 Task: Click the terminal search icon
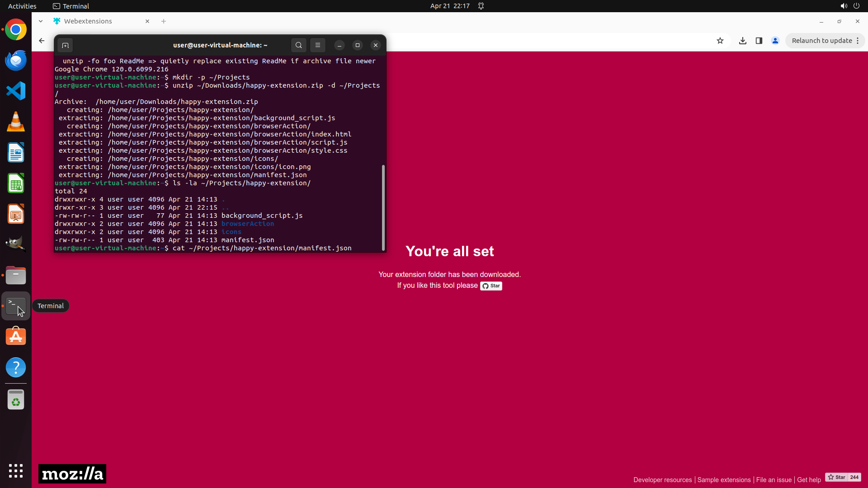(298, 45)
